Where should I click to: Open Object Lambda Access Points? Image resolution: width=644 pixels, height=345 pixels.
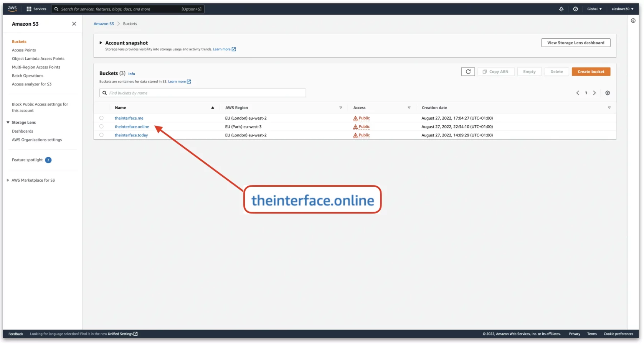tap(38, 59)
